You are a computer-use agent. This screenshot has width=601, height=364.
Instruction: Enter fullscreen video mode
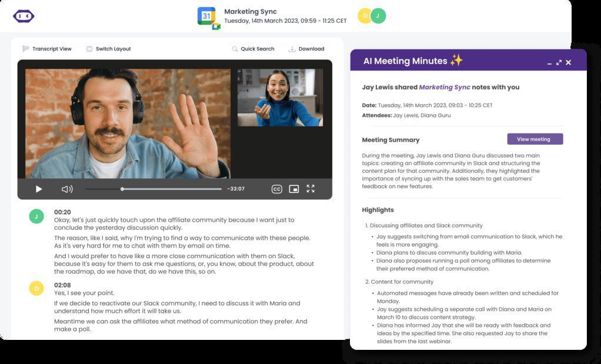[310, 189]
